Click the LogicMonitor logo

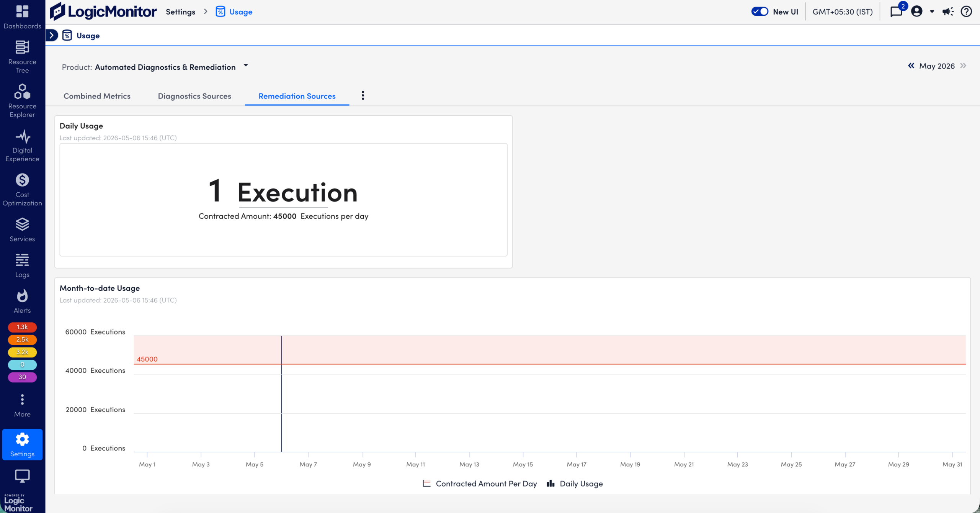tap(103, 11)
